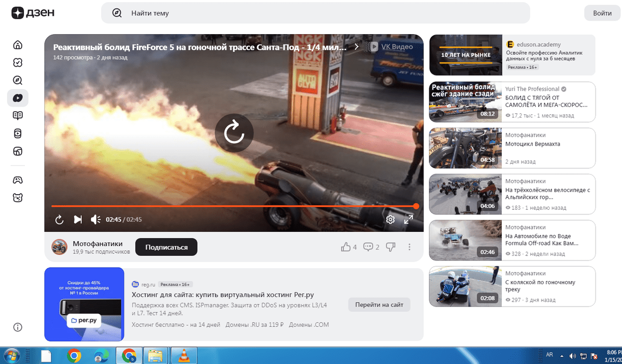This screenshot has height=364, width=622.
Task: Click the Подписаться subscribe button
Action: [166, 247]
